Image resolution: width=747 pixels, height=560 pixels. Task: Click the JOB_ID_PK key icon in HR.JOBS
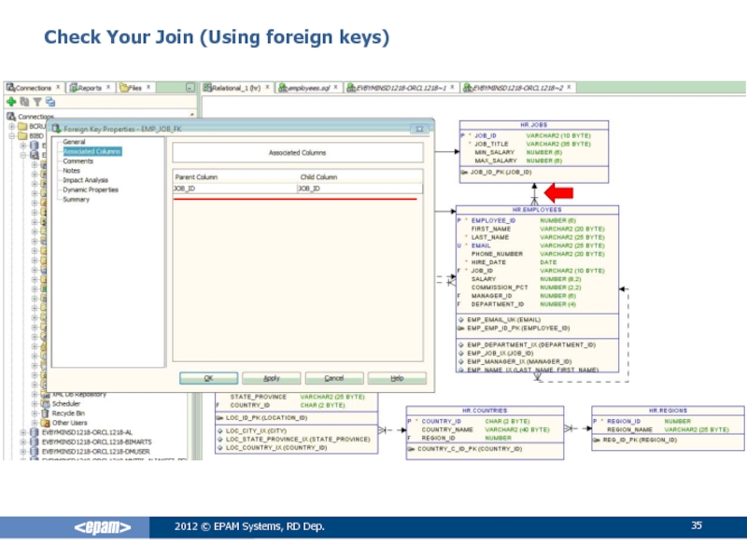coord(464,172)
